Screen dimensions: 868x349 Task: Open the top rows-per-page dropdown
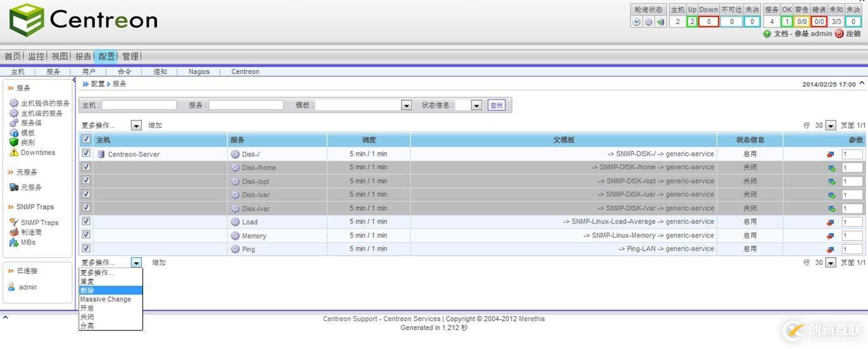coord(831,125)
